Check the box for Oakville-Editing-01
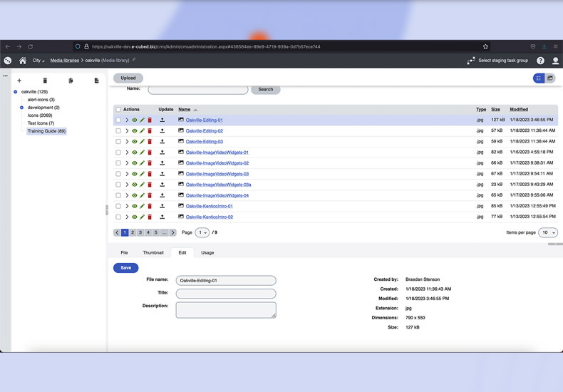Screen dimensions: 563x392 click(118, 120)
